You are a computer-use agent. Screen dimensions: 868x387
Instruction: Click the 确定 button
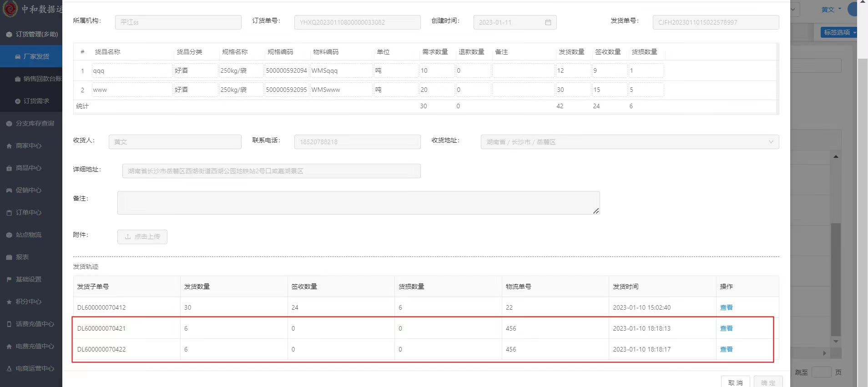[x=768, y=382]
